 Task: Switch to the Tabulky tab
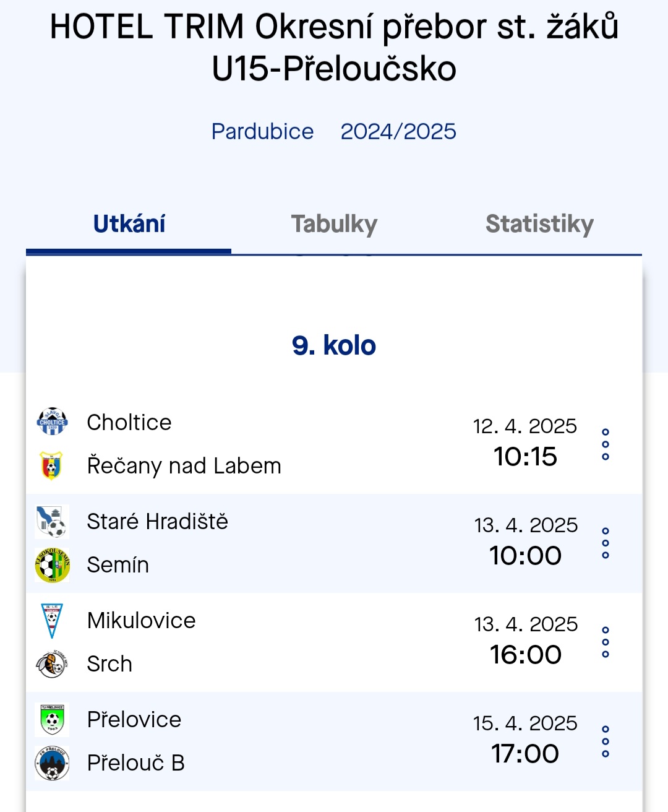pyautogui.click(x=334, y=224)
